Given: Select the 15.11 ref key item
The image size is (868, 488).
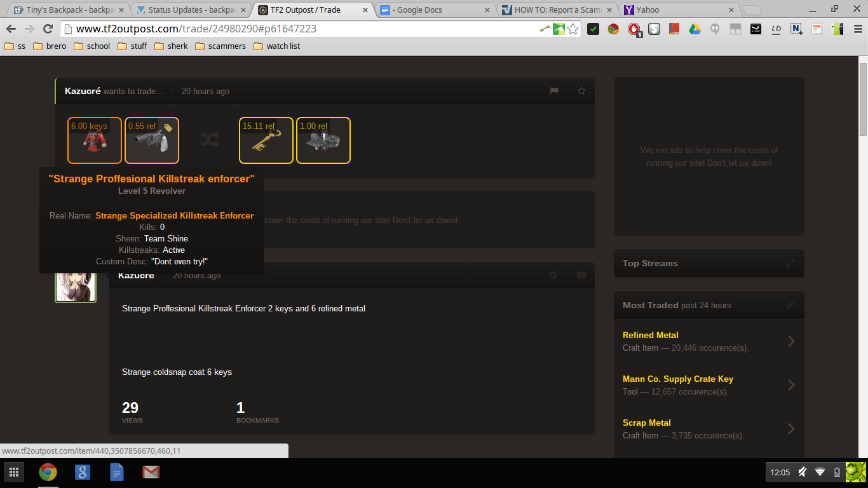Looking at the screenshot, I should pos(266,140).
